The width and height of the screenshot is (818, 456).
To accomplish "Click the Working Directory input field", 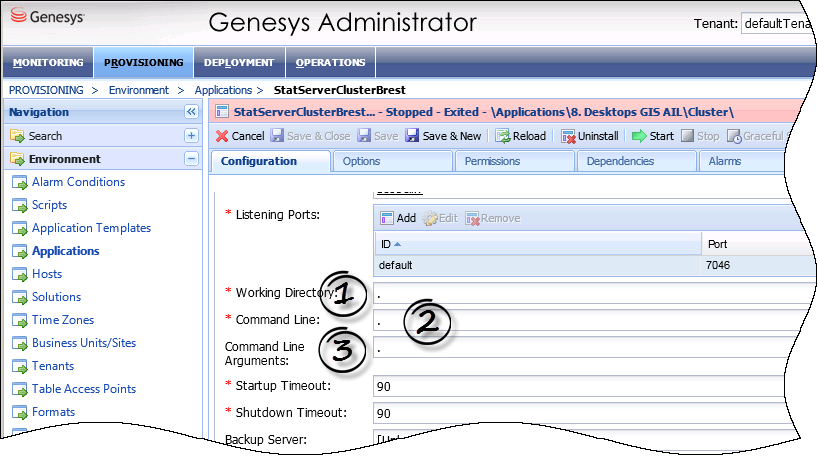I will 590,293.
